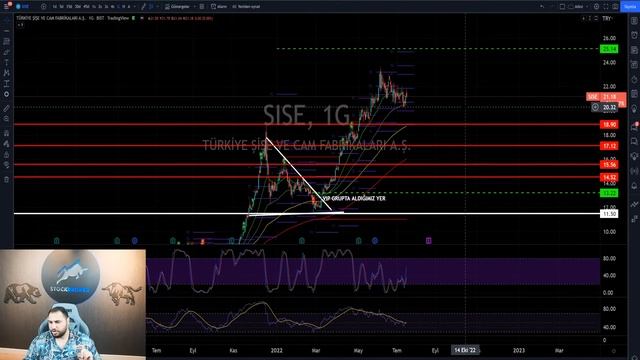
Task: Open the layout setup selector
Action: pos(562,7)
